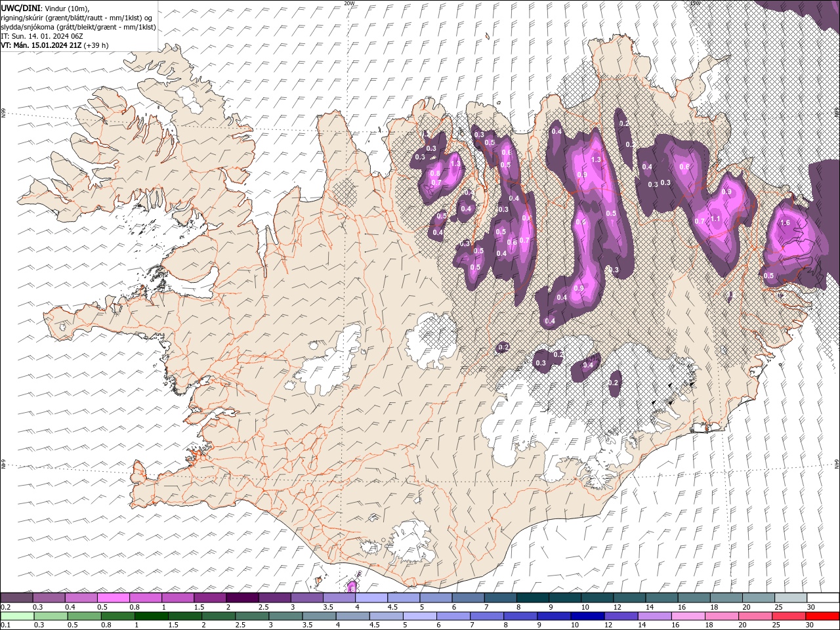
Task: Click the 1.5 swatch in upper legend
Action: pos(210,597)
